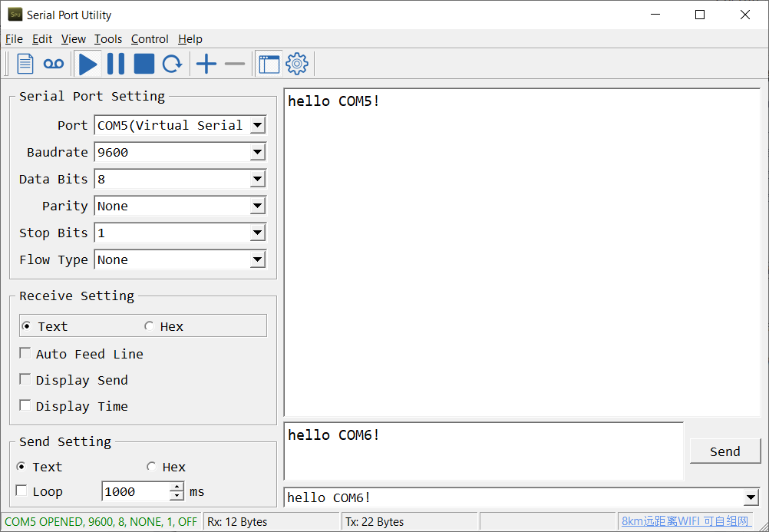Open the settings gear
Image resolution: width=769 pixels, height=532 pixels.
tap(296, 63)
